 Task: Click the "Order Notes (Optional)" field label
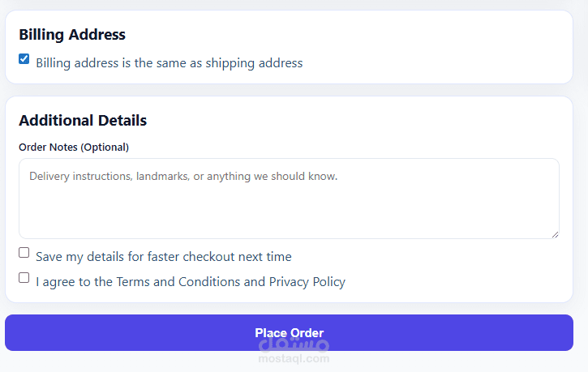74,148
